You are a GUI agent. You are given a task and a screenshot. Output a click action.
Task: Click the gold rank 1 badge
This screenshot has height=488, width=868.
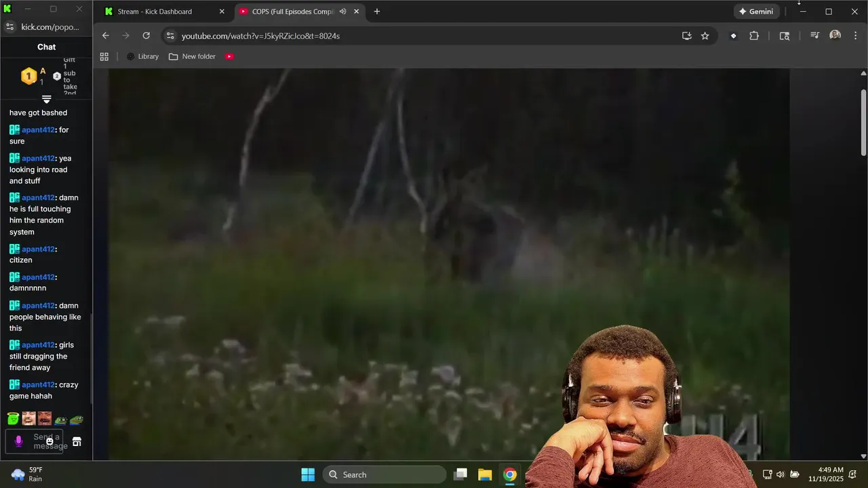(x=28, y=76)
